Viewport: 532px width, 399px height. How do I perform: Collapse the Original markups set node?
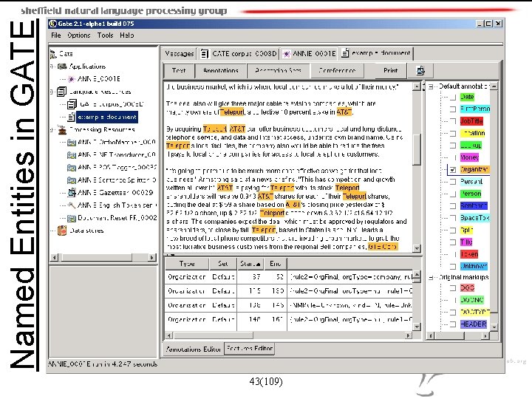pos(431,278)
